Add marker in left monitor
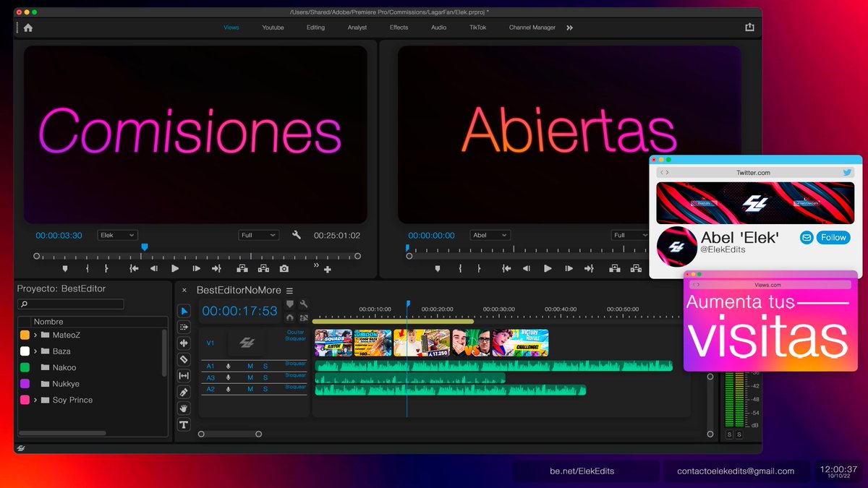 (x=65, y=268)
